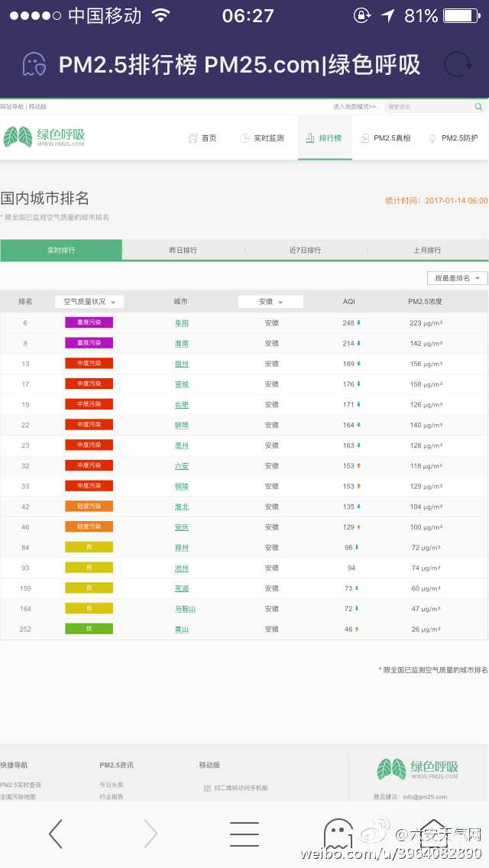This screenshot has width=489, height=868.
Task: Expand the 安徽 province dropdown
Action: (270, 302)
